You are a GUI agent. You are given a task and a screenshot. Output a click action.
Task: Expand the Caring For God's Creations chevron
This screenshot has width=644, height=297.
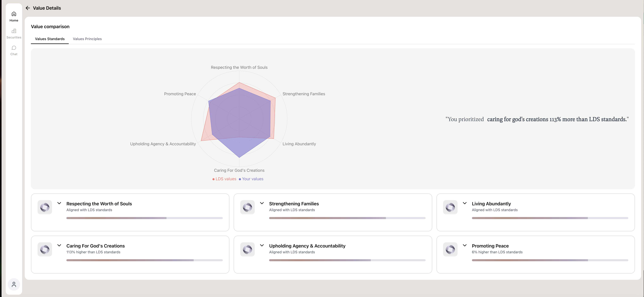(59, 246)
